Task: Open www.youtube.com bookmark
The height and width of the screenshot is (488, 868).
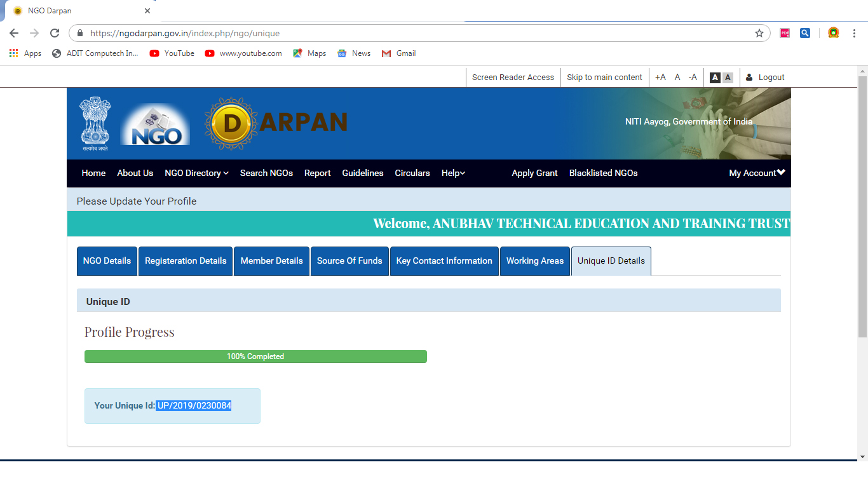Action: pyautogui.click(x=243, y=53)
